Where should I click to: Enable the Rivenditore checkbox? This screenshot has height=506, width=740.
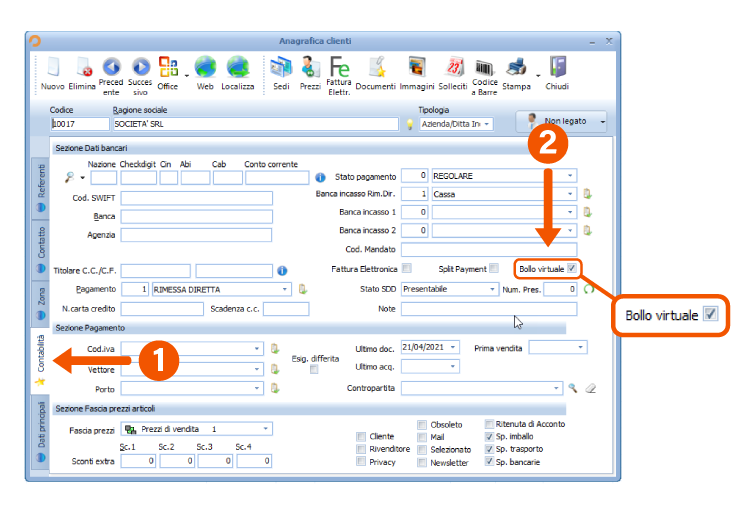click(361, 449)
